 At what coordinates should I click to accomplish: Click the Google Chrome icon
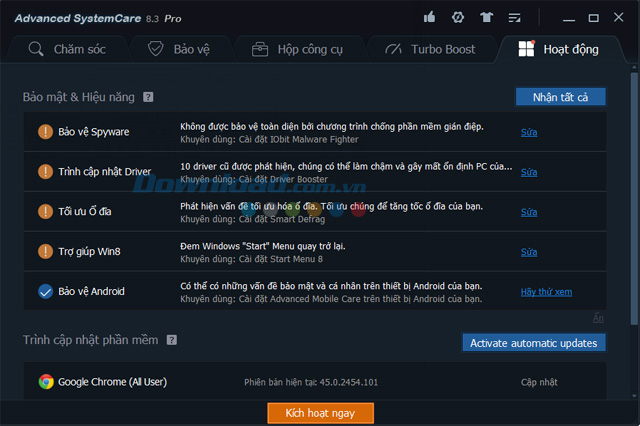point(46,382)
